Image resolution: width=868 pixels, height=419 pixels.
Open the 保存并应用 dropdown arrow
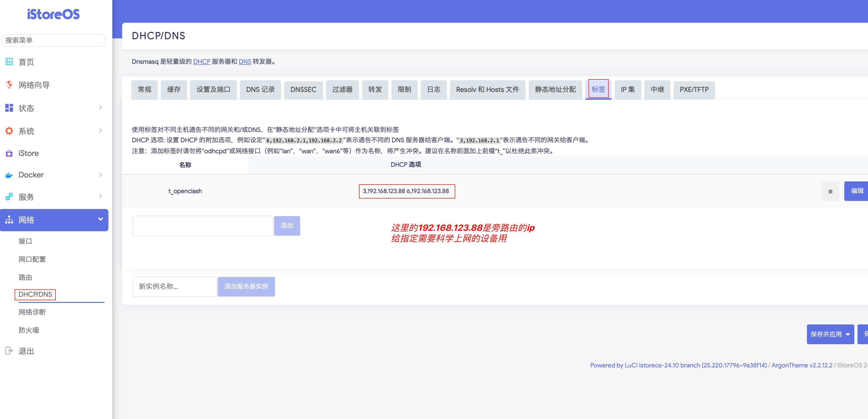click(848, 334)
